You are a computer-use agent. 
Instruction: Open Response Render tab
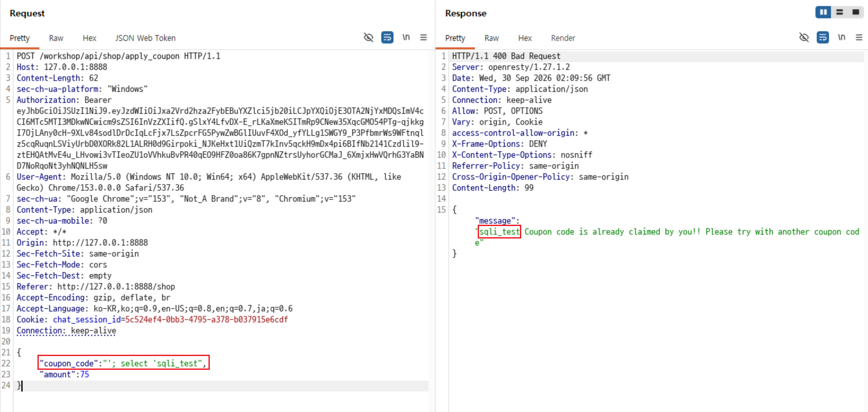563,38
